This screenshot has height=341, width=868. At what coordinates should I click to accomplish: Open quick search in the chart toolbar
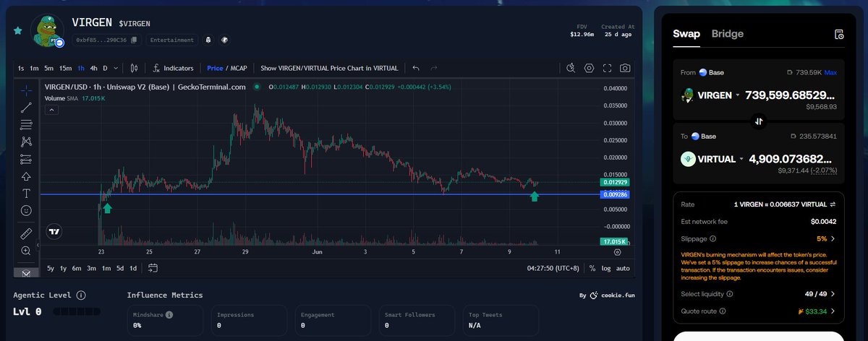tap(571, 68)
